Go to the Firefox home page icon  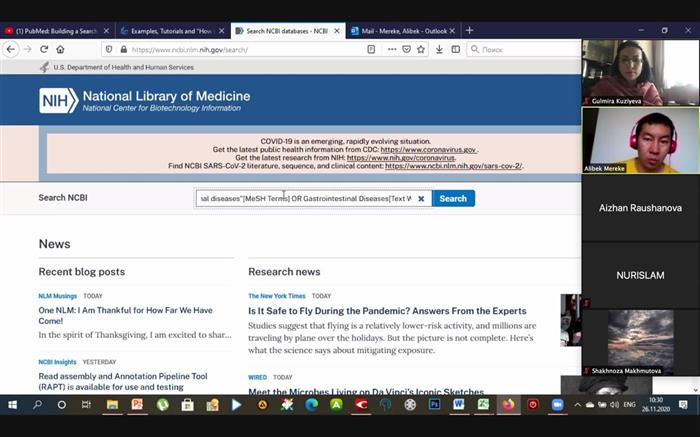(60, 49)
